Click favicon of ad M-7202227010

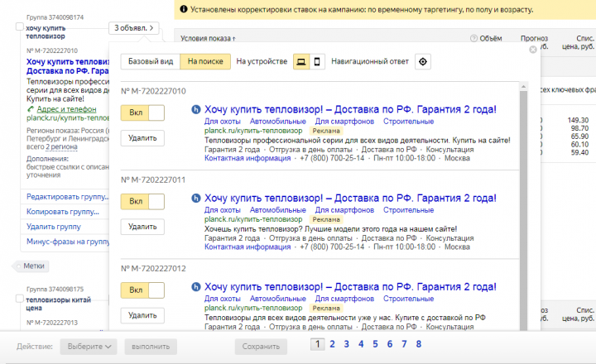click(x=195, y=110)
